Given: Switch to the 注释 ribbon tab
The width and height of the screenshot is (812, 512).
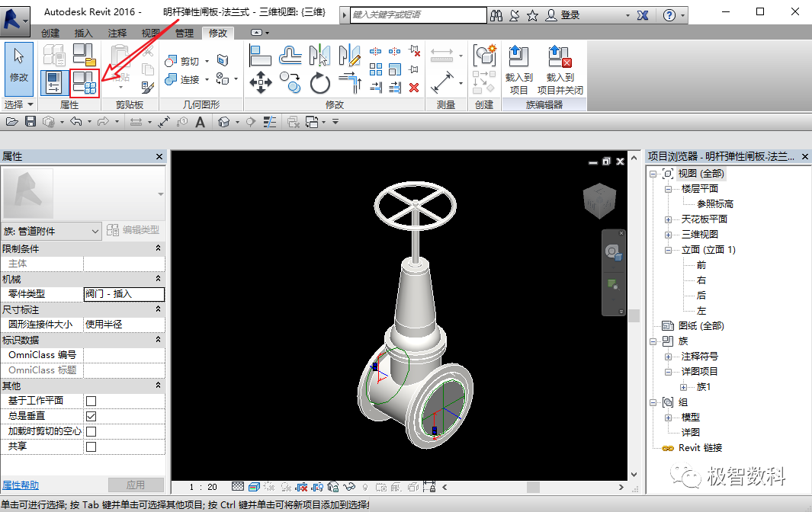Looking at the screenshot, I should click(117, 33).
